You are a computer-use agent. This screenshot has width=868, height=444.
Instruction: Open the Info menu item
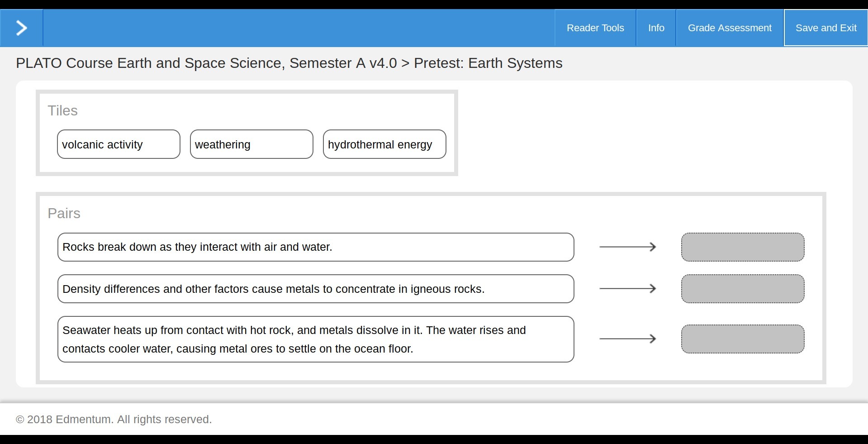(656, 28)
